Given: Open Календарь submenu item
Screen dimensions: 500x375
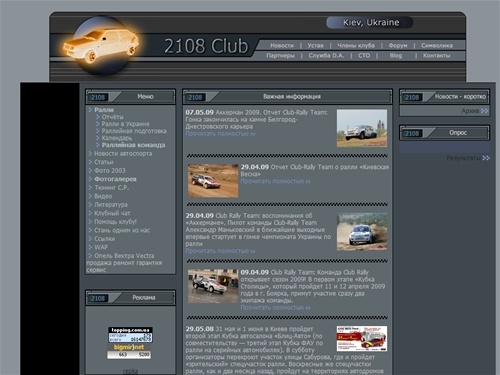Looking at the screenshot, I should pyautogui.click(x=117, y=138).
